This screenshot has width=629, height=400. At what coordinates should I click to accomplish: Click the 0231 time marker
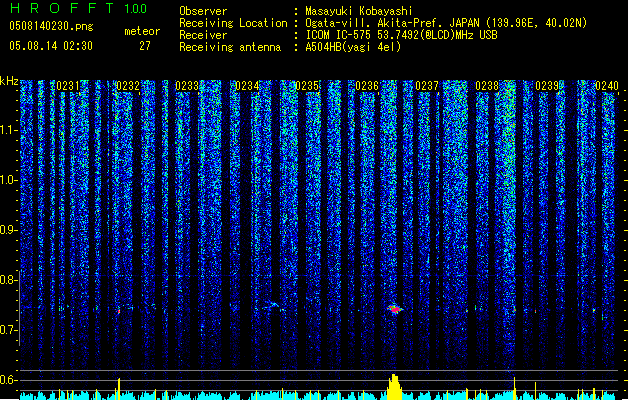coord(67,86)
